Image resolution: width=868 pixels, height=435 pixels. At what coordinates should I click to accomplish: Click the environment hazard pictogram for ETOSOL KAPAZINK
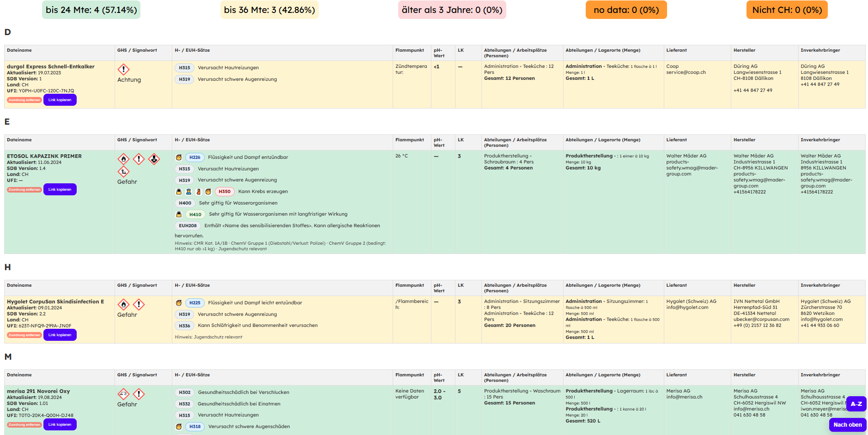123,172
